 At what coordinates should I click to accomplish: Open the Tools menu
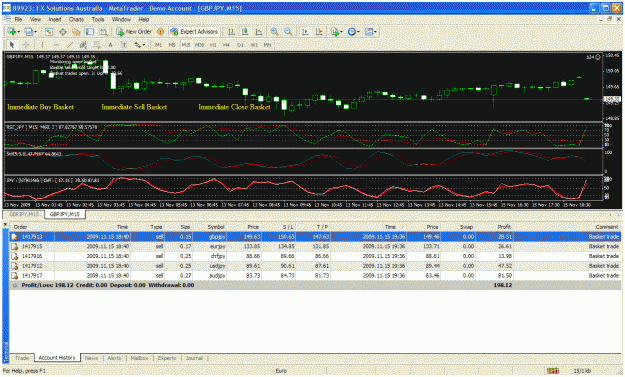98,19
